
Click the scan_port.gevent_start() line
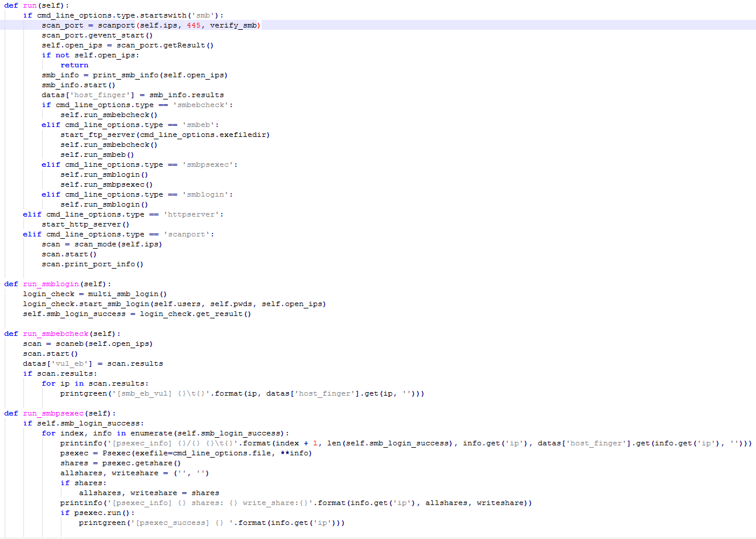(x=97, y=35)
